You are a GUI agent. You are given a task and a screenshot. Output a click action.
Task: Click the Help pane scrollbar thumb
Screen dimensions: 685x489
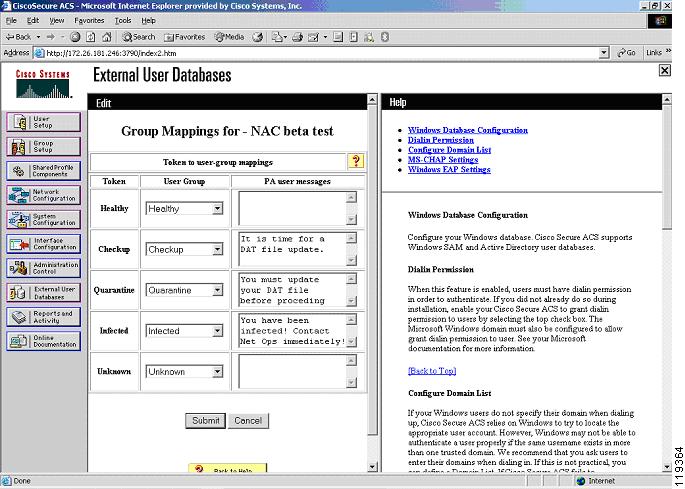point(667,166)
